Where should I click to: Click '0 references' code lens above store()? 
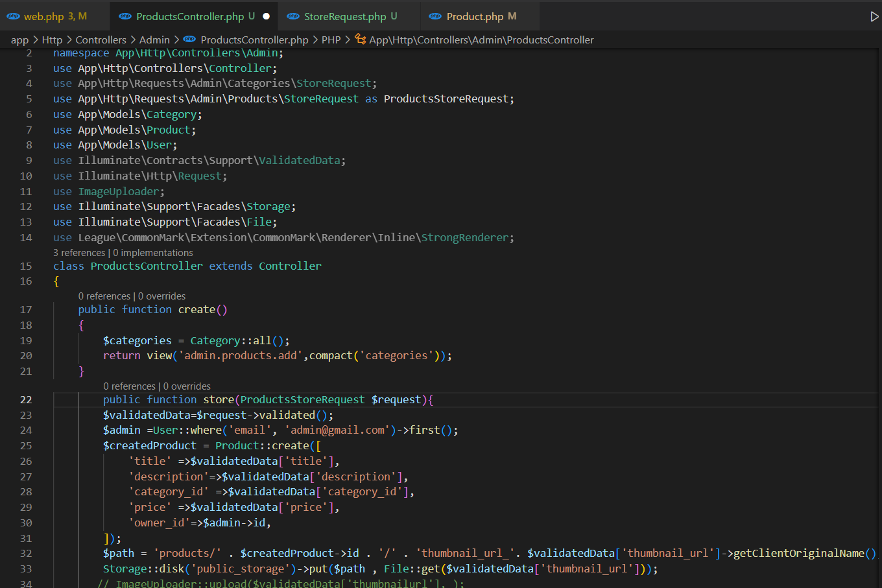coord(130,386)
